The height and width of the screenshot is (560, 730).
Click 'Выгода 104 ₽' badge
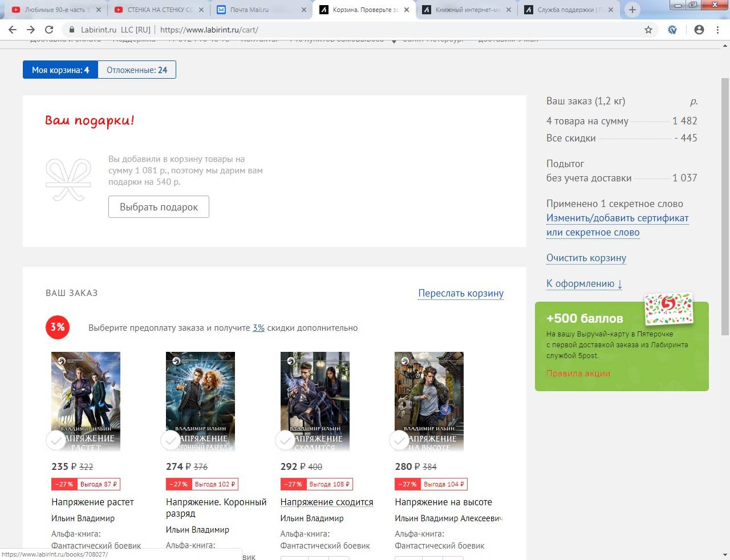(x=444, y=484)
